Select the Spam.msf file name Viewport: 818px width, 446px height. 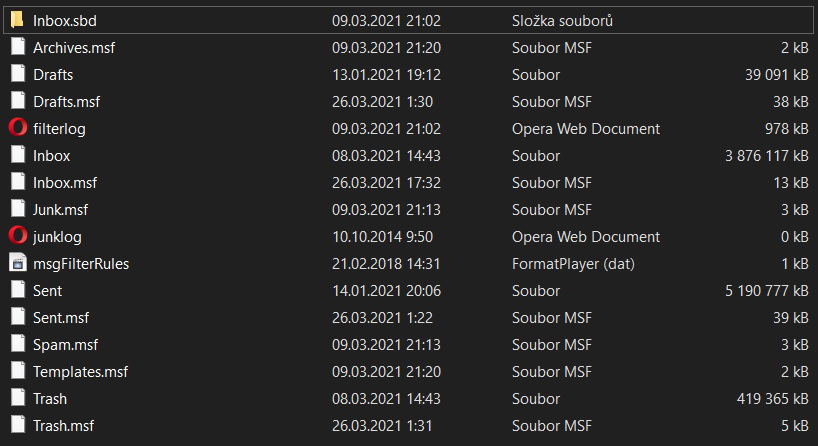click(66, 344)
